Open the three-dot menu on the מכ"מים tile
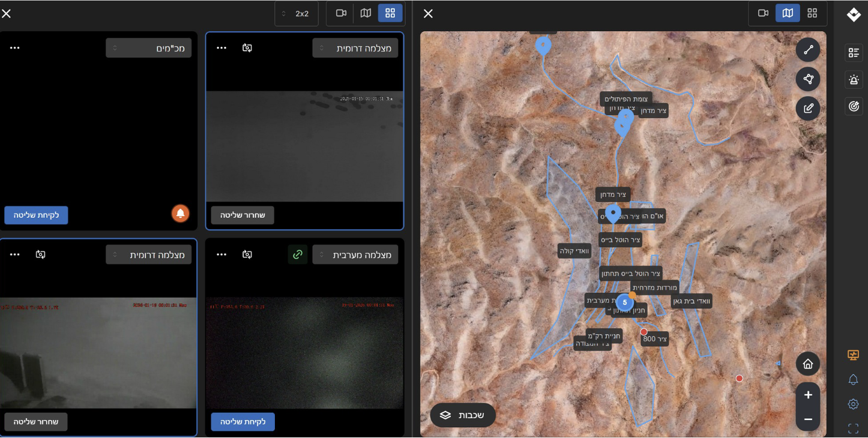The width and height of the screenshot is (868, 438). 14,47
